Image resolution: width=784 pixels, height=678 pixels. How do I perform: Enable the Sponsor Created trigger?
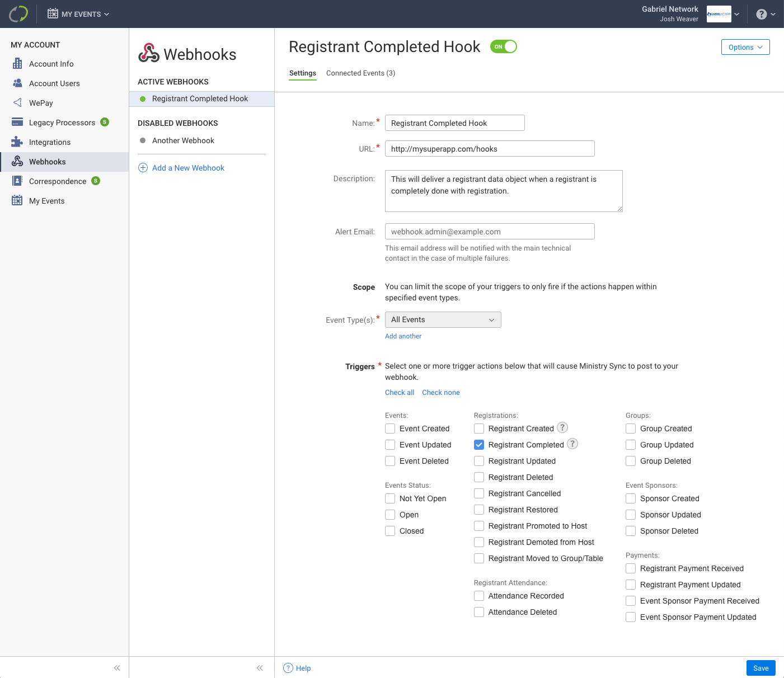click(631, 498)
